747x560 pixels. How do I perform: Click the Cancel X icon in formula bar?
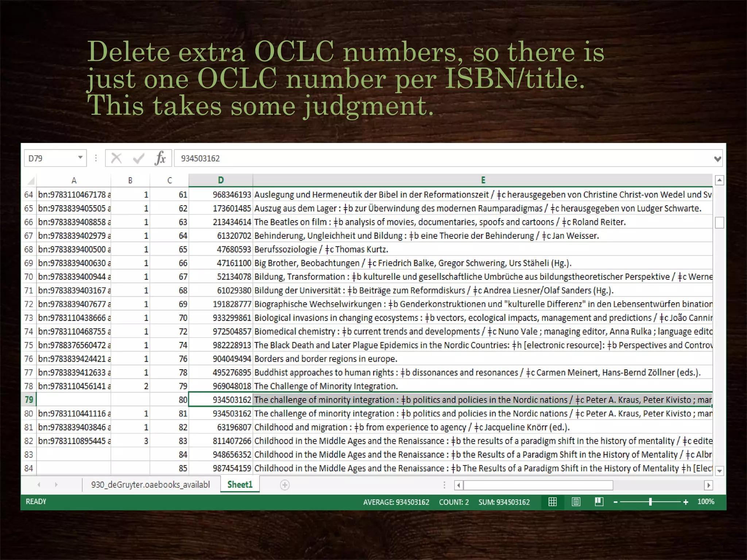pyautogui.click(x=116, y=158)
